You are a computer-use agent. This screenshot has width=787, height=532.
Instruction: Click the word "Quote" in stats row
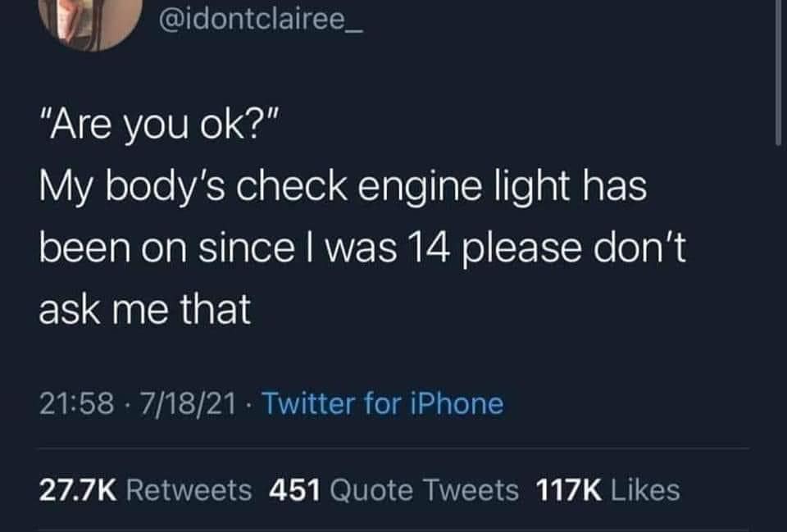click(371, 490)
